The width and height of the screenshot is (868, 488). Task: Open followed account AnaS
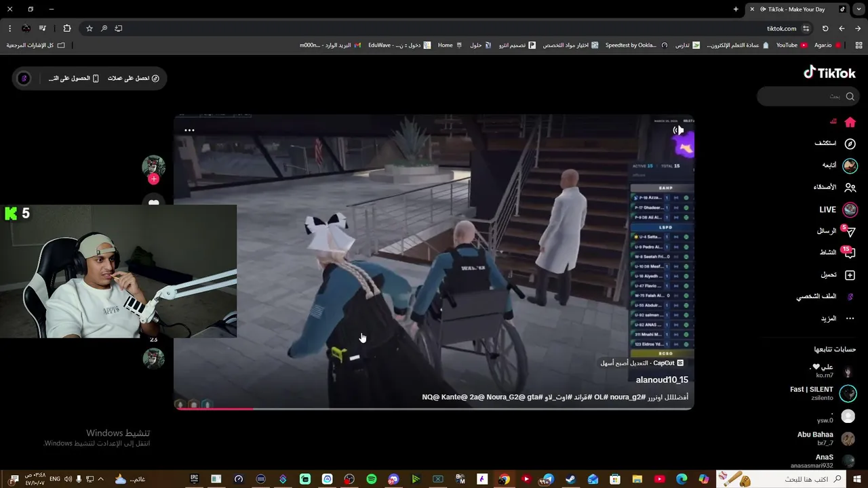(x=823, y=461)
